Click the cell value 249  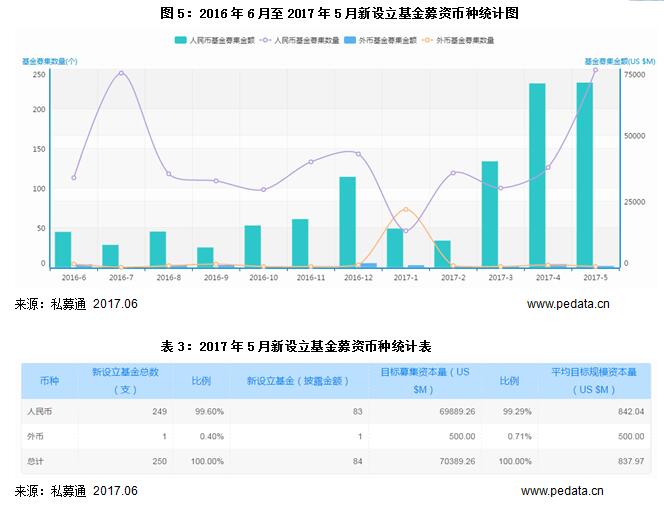(160, 411)
